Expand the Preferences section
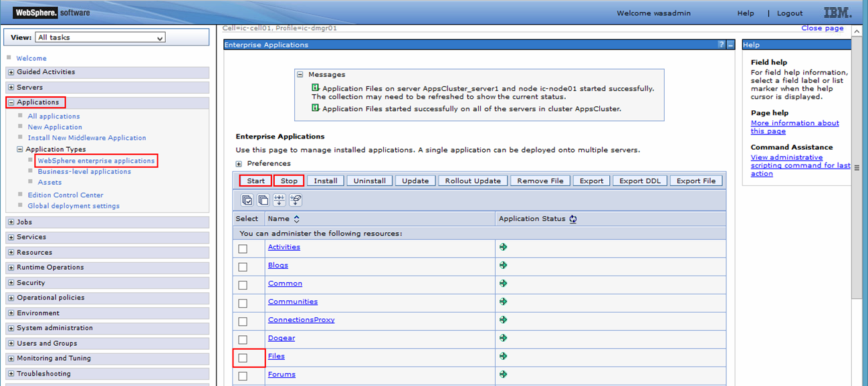The height and width of the screenshot is (386, 868). (x=239, y=164)
